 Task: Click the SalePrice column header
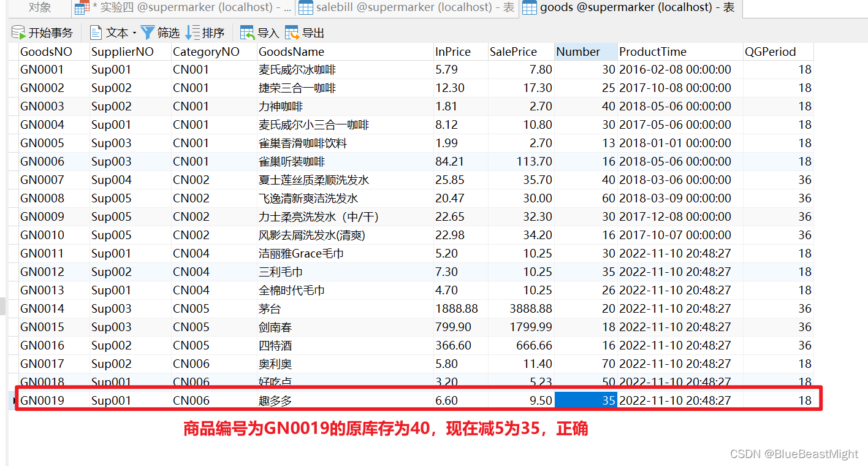521,52
